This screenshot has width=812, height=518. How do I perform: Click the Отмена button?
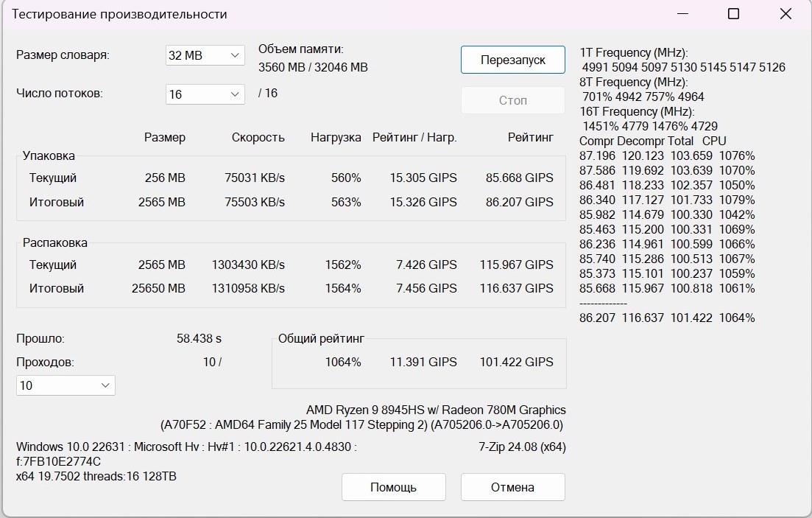click(x=512, y=487)
